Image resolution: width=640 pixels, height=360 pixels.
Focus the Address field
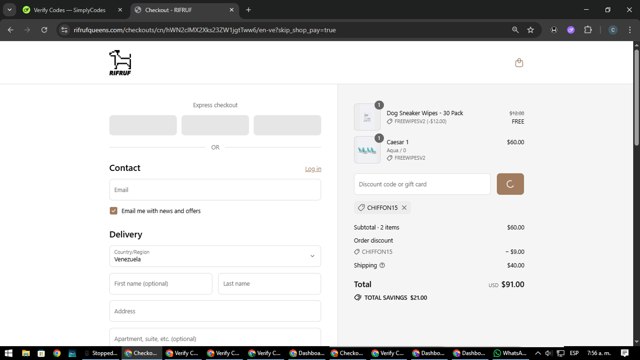click(x=215, y=311)
